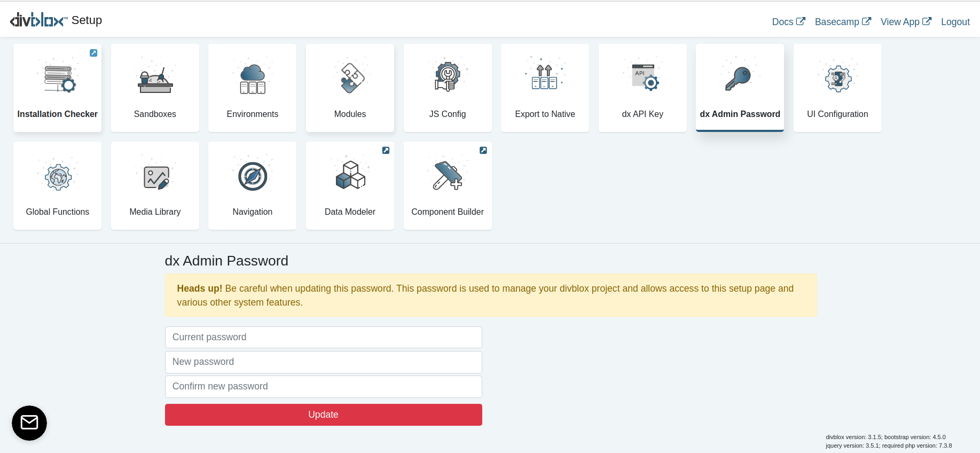This screenshot has height=453, width=980.
Task: Select the Sandboxes label
Action: coord(155,114)
